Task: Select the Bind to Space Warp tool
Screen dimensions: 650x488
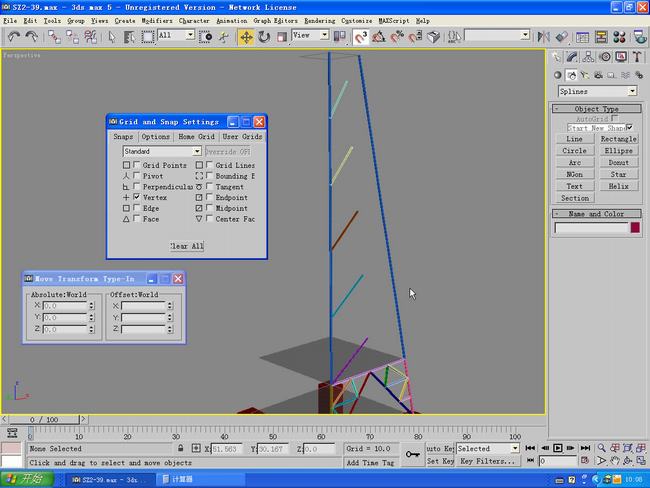Action: pyautogui.click(x=90, y=37)
